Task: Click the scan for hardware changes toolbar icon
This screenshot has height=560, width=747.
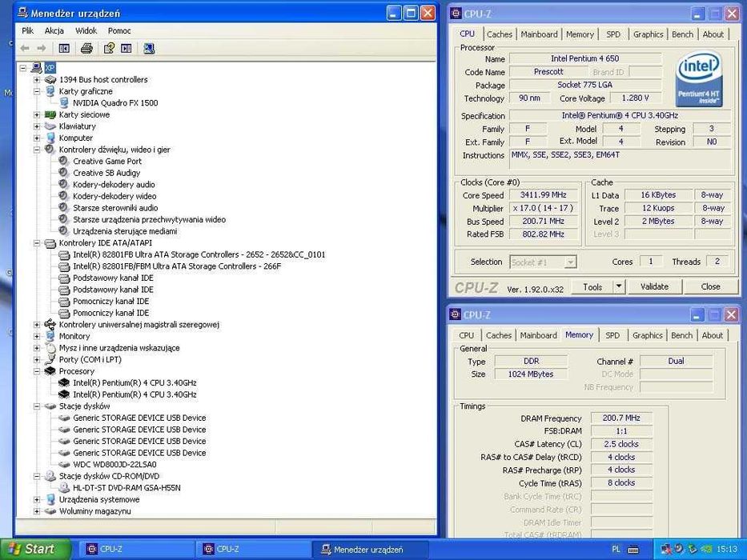Action: [x=149, y=48]
